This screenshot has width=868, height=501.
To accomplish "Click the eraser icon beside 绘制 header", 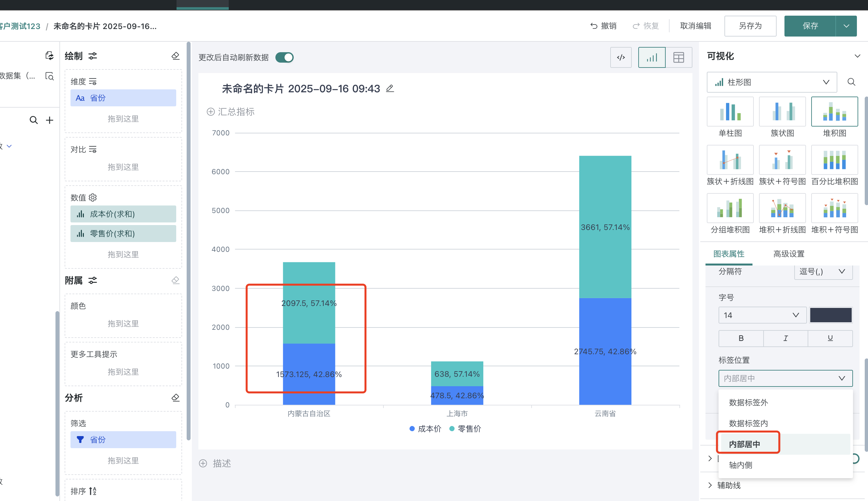I will click(176, 56).
